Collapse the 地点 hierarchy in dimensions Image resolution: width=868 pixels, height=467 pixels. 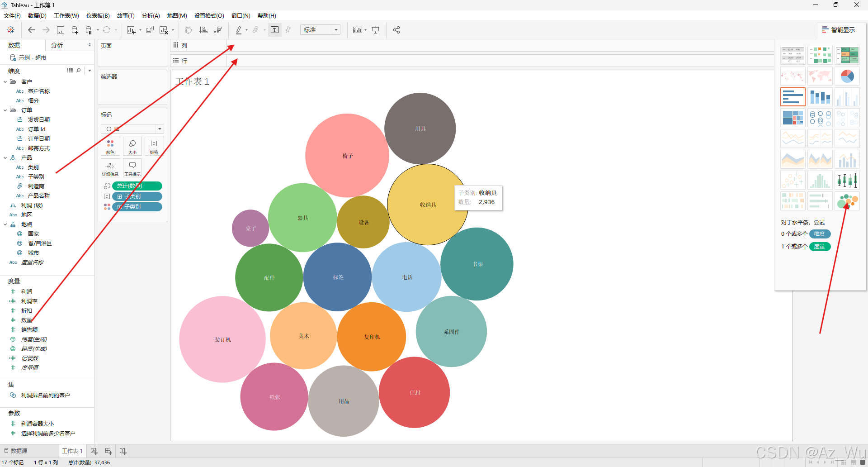[x=5, y=224]
